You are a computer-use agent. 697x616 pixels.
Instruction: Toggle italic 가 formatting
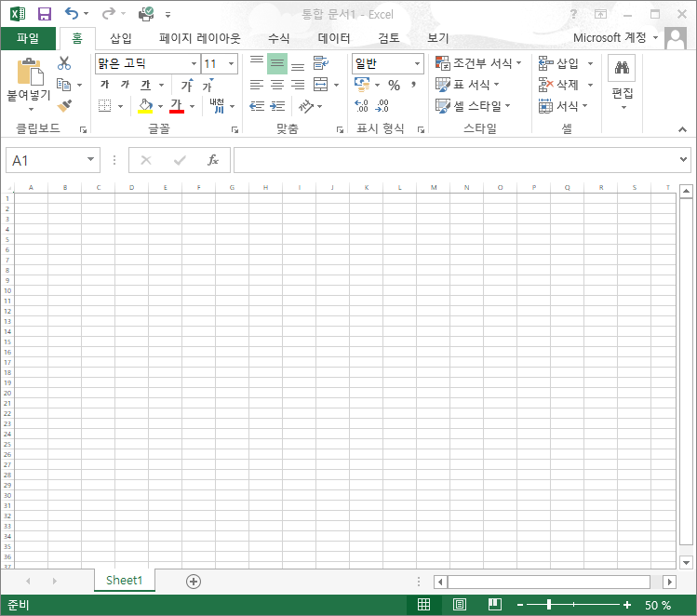coord(126,85)
